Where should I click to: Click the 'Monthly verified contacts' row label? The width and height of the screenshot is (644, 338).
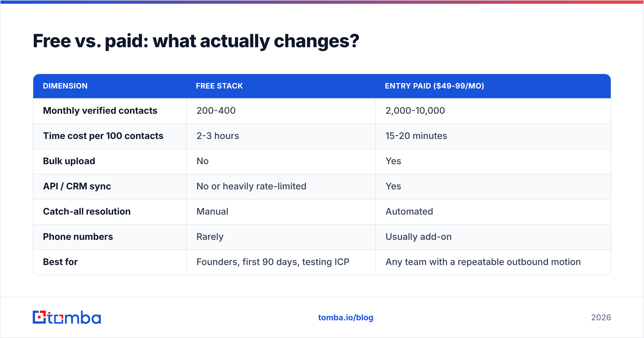[x=100, y=111]
